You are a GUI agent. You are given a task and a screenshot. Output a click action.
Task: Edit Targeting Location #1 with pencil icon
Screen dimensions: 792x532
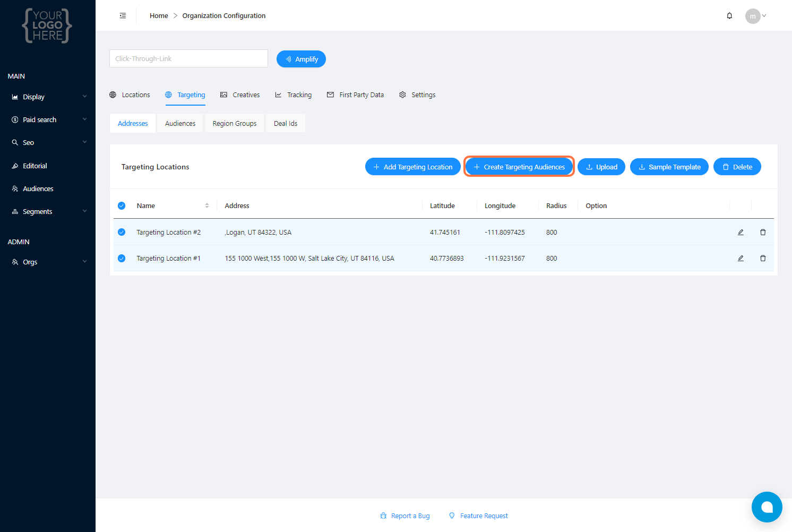(x=741, y=258)
